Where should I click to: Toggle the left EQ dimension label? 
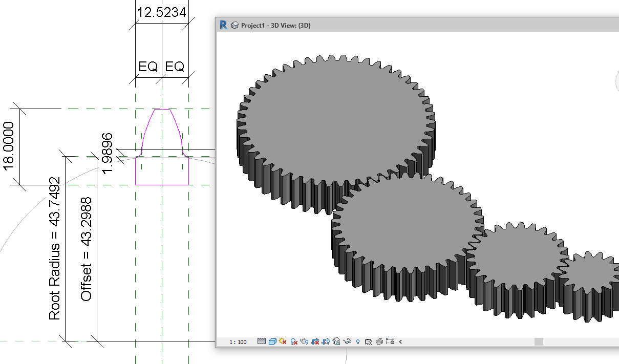pos(147,67)
